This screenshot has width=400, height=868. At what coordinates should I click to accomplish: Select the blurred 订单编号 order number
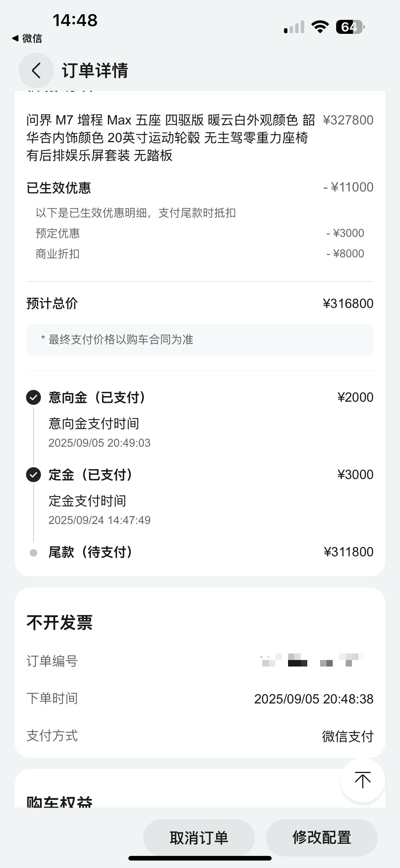click(312, 661)
